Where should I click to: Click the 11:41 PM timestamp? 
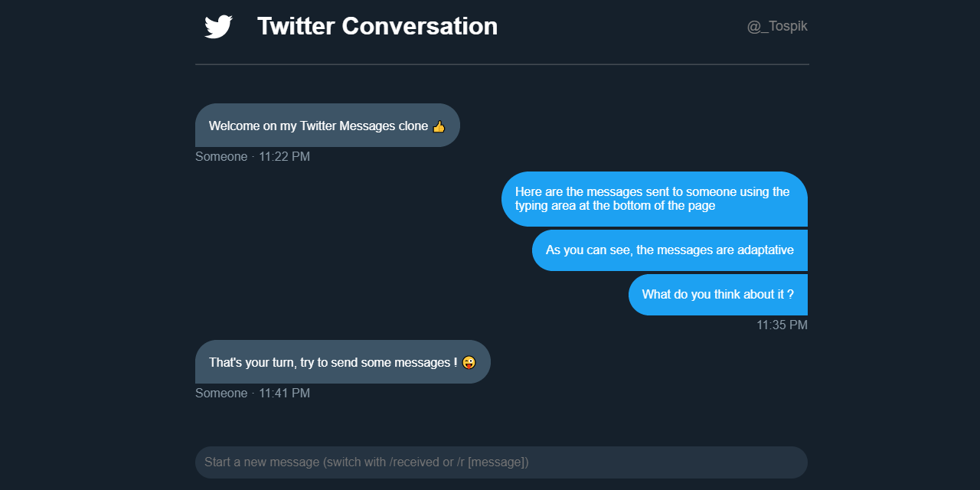point(284,394)
